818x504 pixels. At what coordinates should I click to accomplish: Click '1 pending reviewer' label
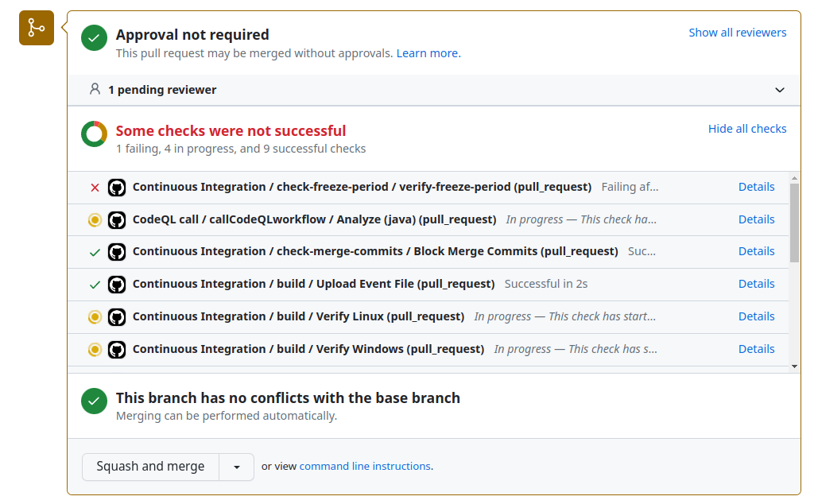pyautogui.click(x=162, y=90)
